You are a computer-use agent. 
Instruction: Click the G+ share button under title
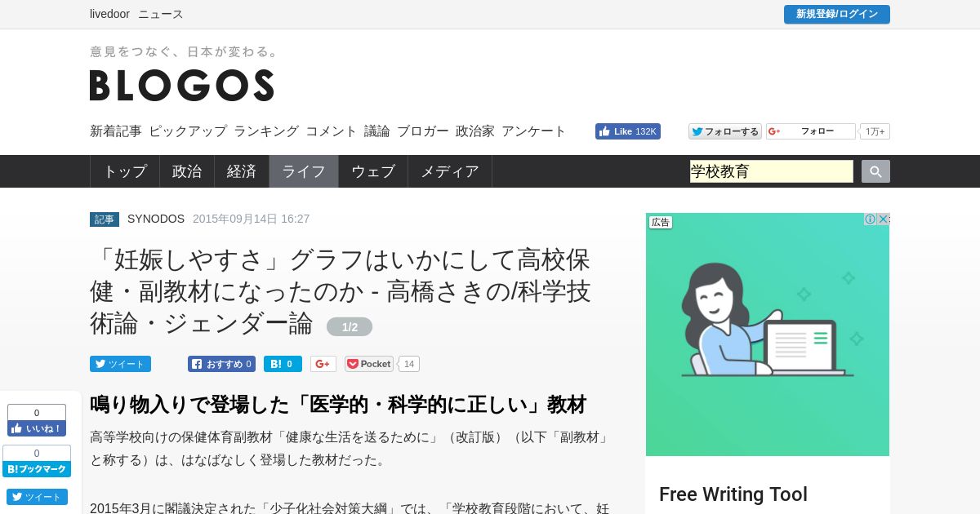[323, 364]
